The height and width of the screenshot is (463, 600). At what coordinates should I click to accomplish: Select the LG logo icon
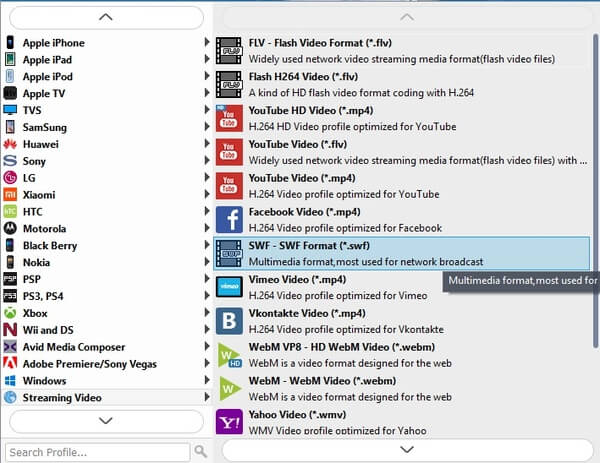(10, 178)
